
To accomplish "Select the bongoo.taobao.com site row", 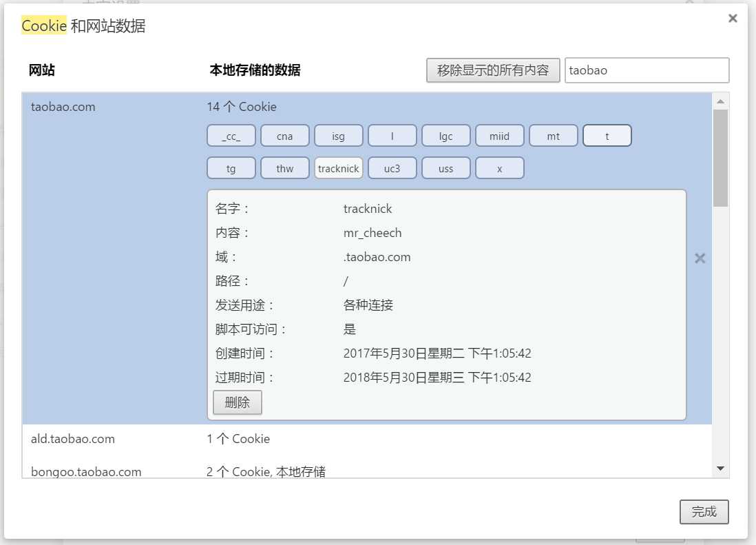I will coord(366,469).
